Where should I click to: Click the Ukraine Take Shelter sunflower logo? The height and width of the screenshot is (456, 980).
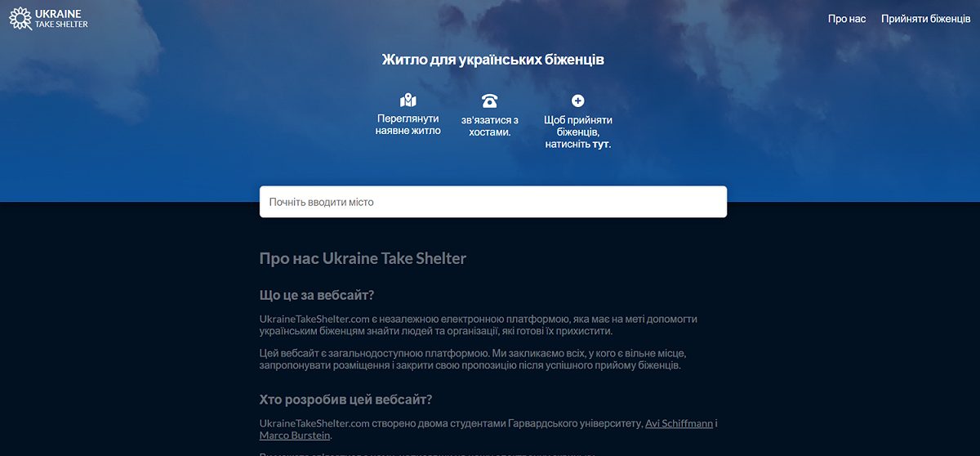click(x=20, y=20)
